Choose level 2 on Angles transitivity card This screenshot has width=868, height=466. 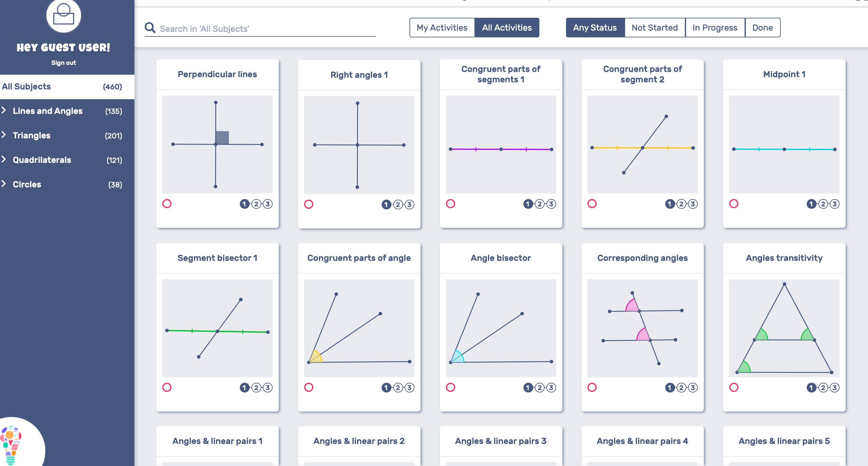pyautogui.click(x=823, y=388)
